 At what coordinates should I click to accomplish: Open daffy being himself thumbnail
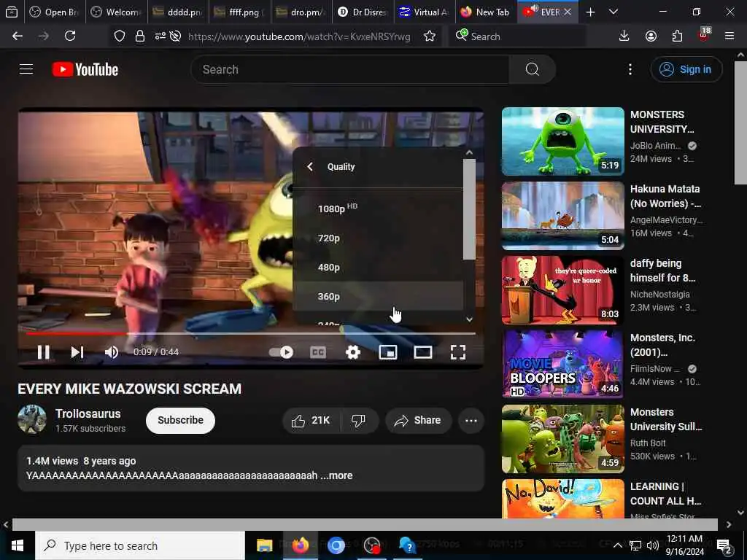tap(562, 290)
